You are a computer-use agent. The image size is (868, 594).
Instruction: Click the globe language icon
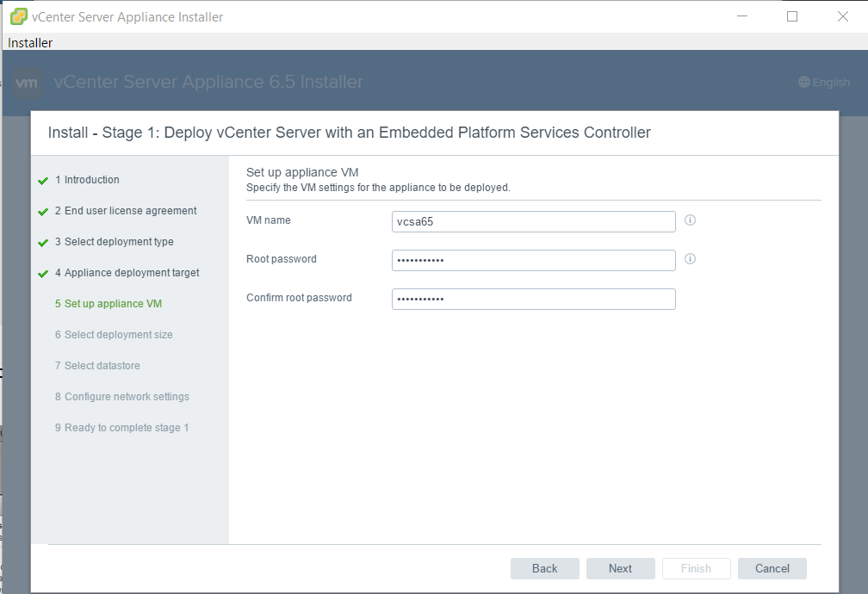tap(803, 82)
